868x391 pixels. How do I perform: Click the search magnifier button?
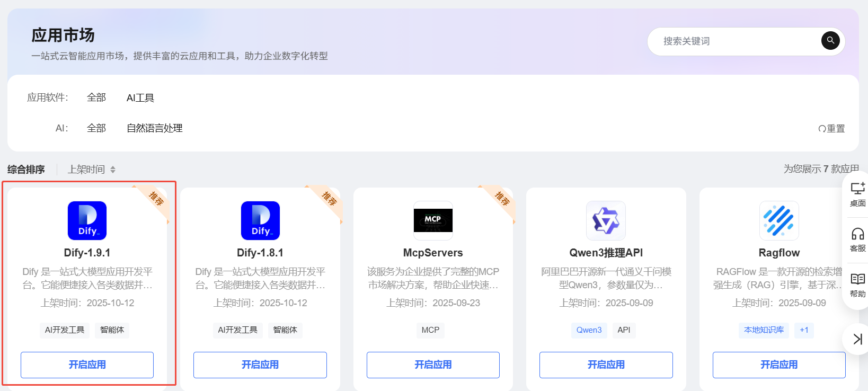coord(830,41)
